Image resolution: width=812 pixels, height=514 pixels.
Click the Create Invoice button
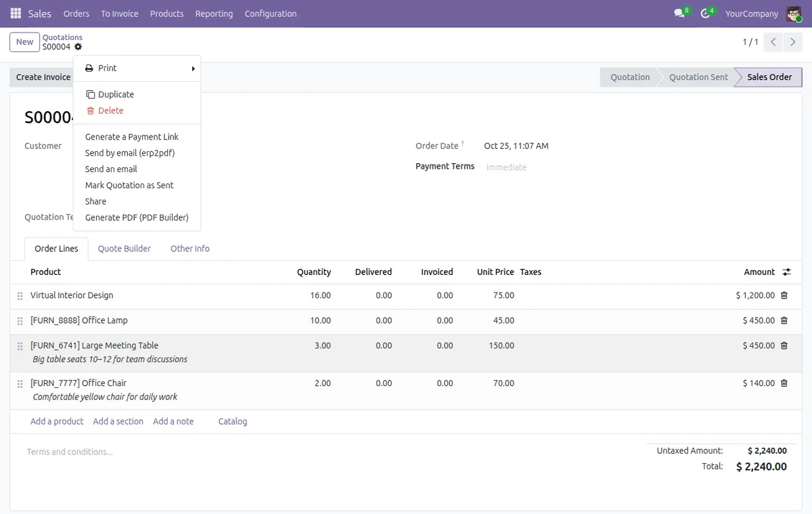pyautogui.click(x=42, y=77)
